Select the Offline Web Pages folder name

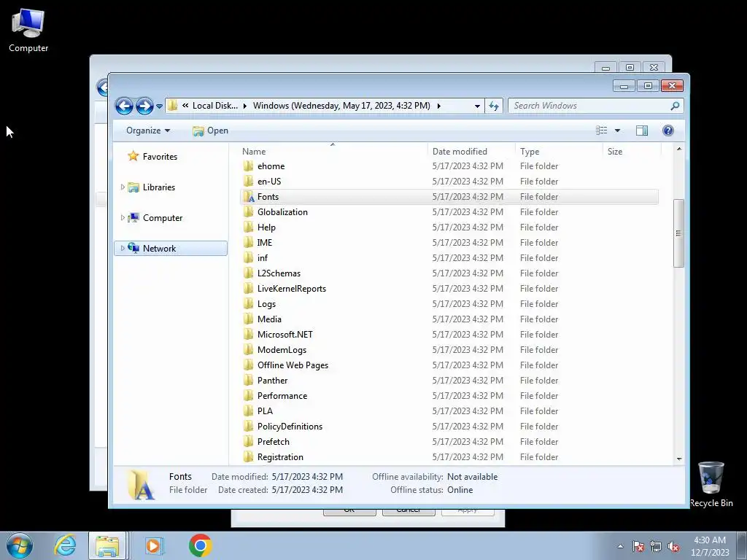pyautogui.click(x=293, y=365)
